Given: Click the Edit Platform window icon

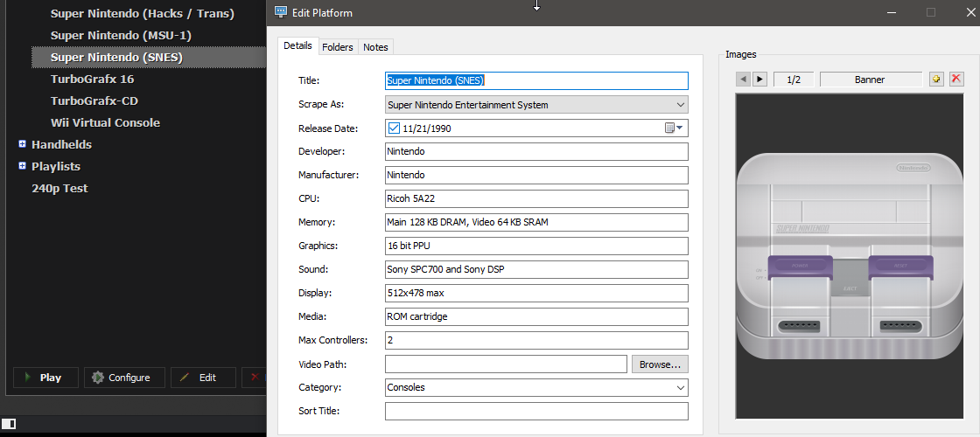Looking at the screenshot, I should 281,12.
